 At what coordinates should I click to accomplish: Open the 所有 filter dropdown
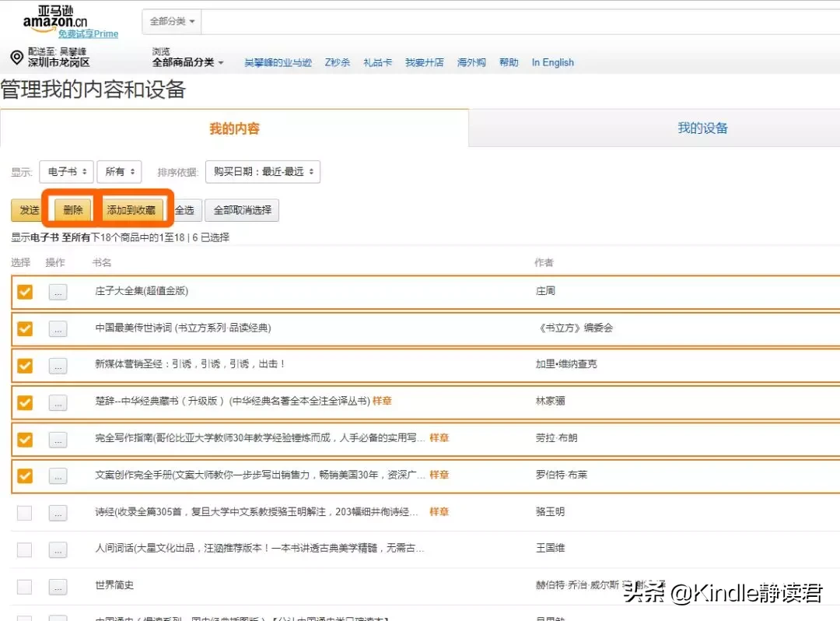click(119, 172)
